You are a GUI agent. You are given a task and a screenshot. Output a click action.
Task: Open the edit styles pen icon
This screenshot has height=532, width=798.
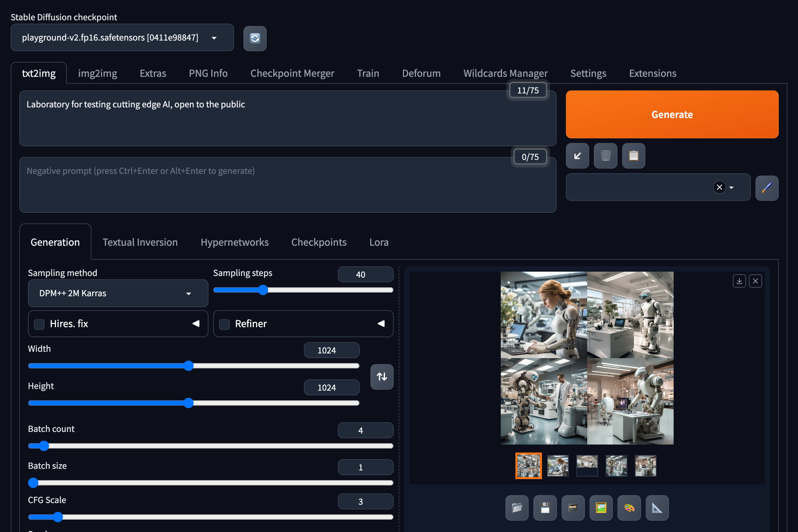(x=766, y=188)
